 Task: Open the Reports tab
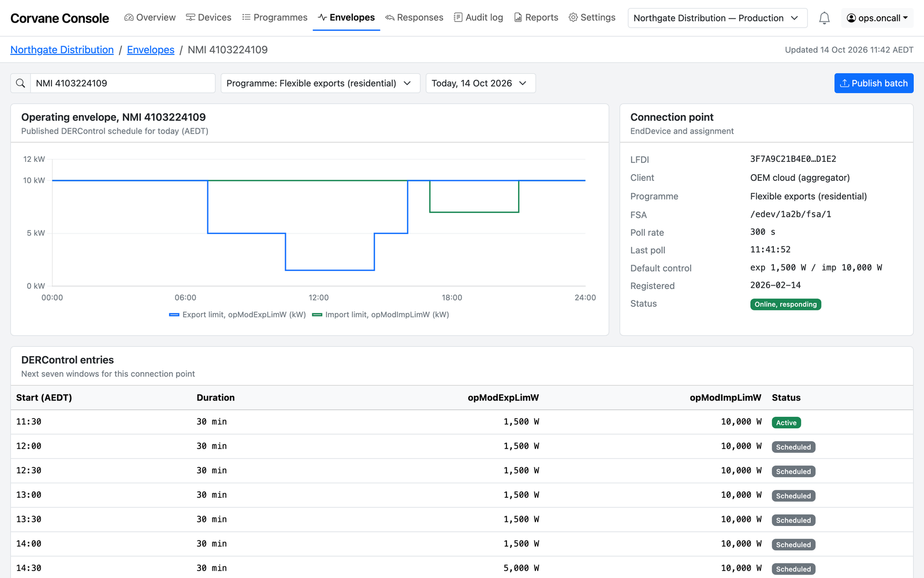coord(536,17)
